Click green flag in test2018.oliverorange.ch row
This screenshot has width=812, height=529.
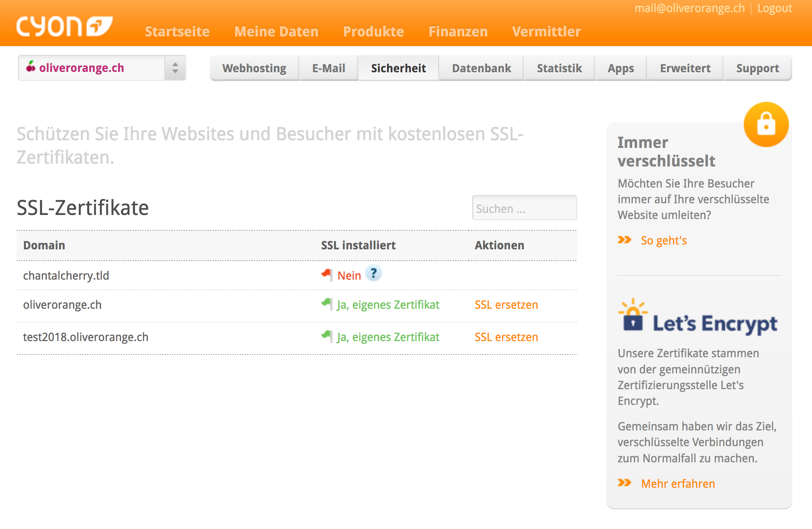327,336
